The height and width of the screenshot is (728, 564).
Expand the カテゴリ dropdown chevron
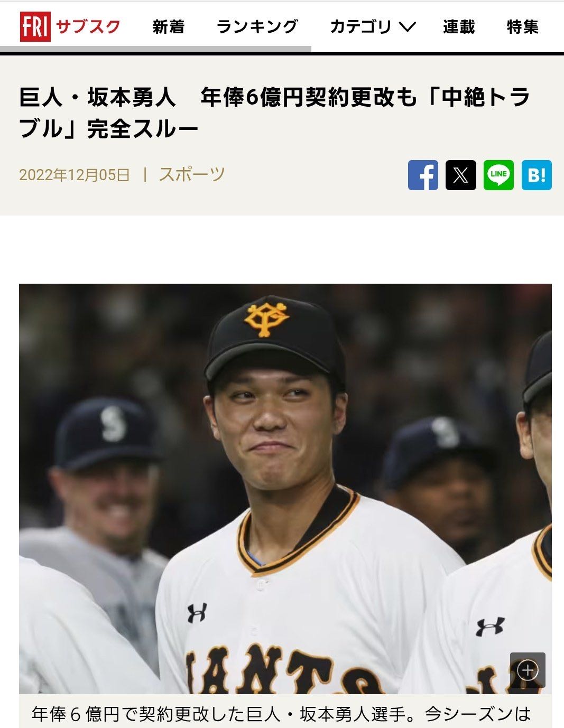click(406, 26)
